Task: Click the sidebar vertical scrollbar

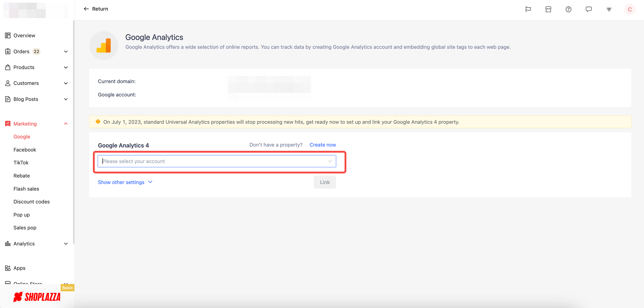Action: pyautogui.click(x=74, y=132)
